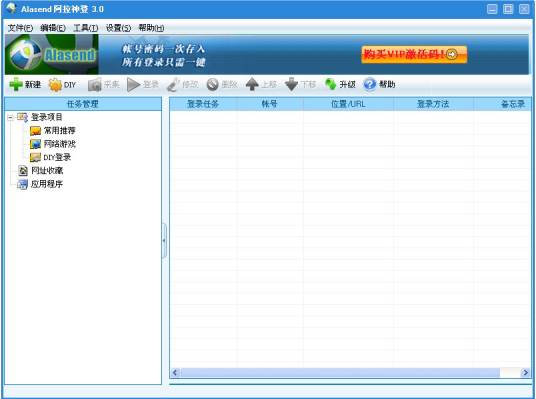536x399 pixels.
Task: Collapse the left panel via splitter handle
Action: 164,240
